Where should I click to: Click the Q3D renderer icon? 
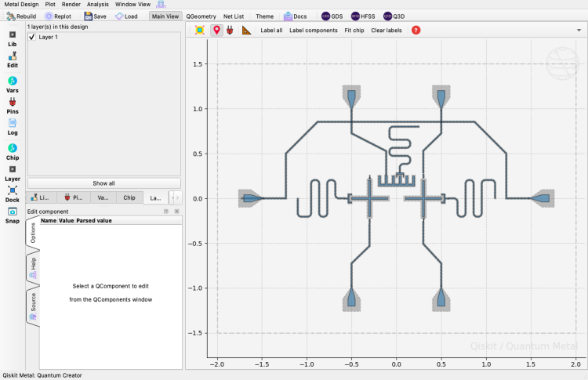[387, 16]
